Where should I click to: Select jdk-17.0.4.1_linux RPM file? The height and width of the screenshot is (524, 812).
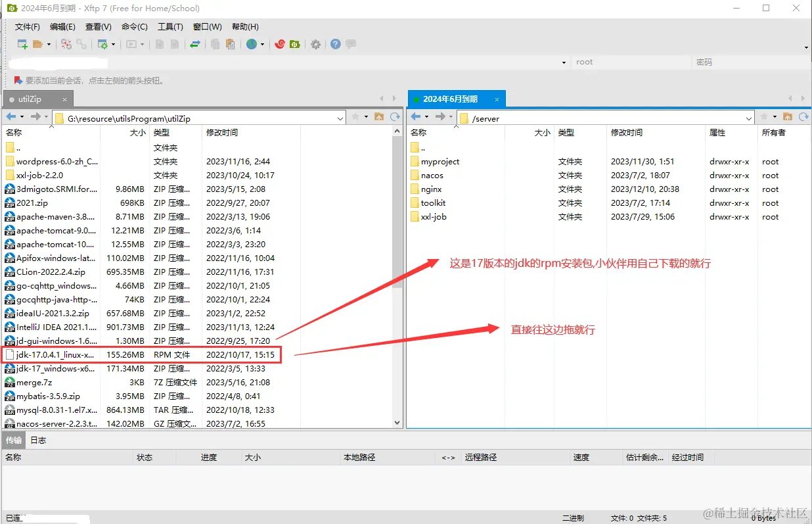141,354
